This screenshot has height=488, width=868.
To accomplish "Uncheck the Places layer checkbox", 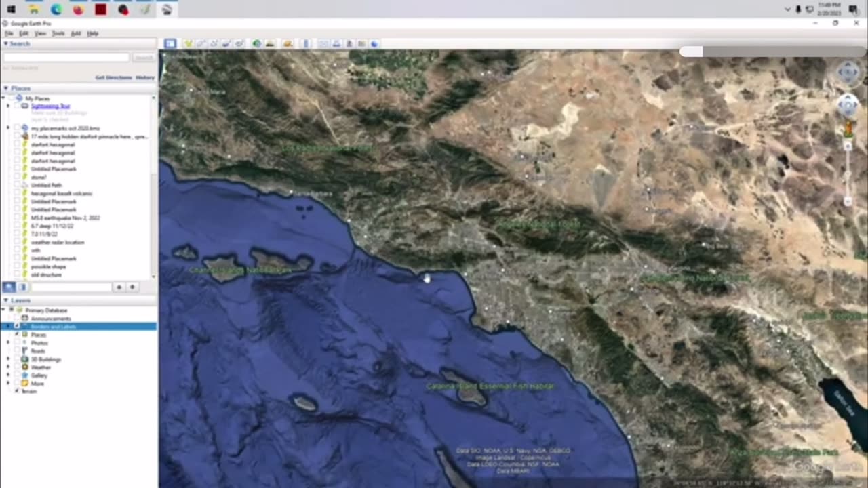I will click(x=18, y=335).
